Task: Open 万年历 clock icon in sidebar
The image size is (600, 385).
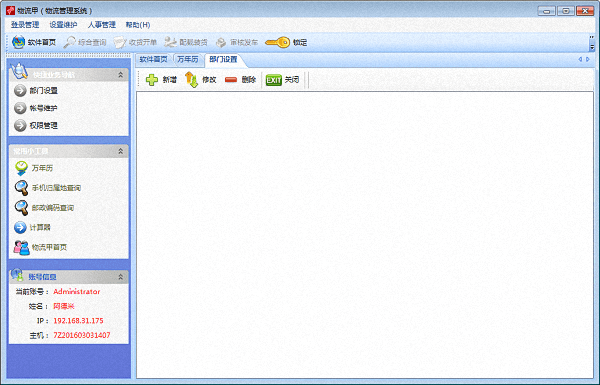Action: [x=21, y=168]
